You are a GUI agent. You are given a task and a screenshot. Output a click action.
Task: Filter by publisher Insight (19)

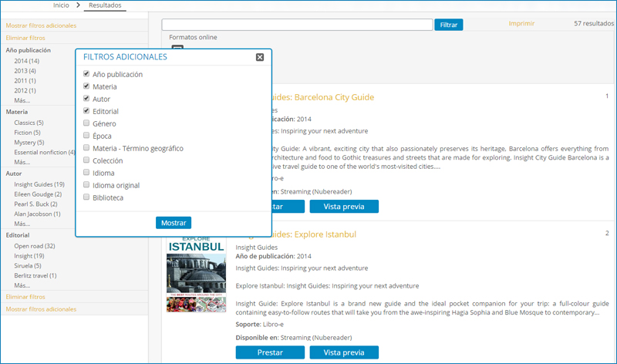[x=30, y=256]
